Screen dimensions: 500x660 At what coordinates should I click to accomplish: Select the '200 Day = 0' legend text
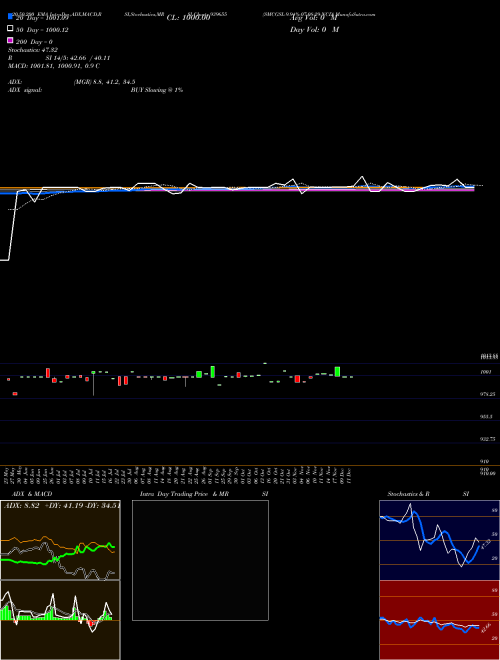tap(34, 42)
